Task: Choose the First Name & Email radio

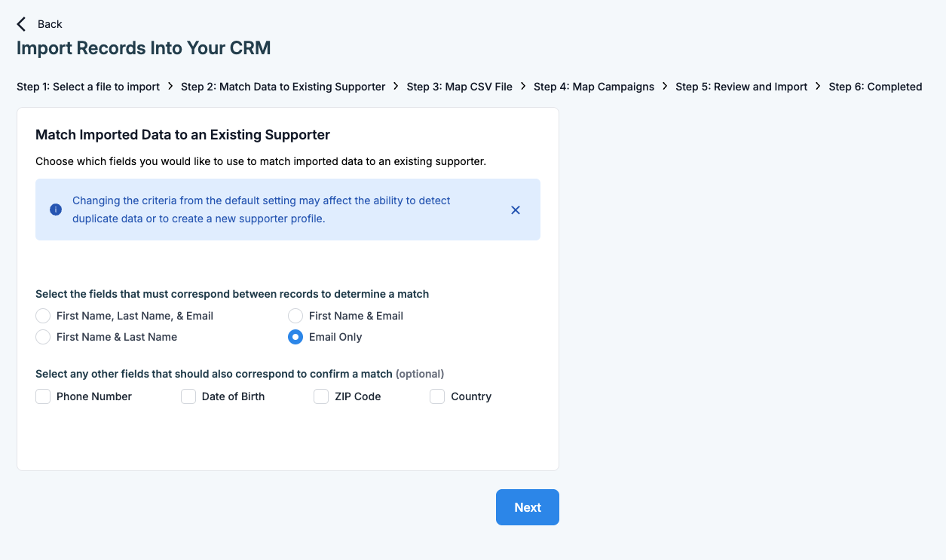Action: click(x=295, y=316)
